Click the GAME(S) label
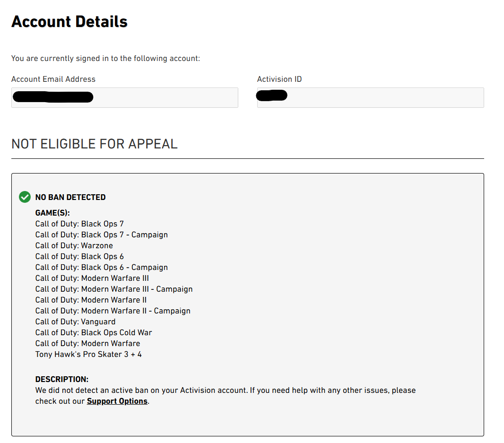Image resolution: width=504 pixels, height=443 pixels. coord(52,213)
